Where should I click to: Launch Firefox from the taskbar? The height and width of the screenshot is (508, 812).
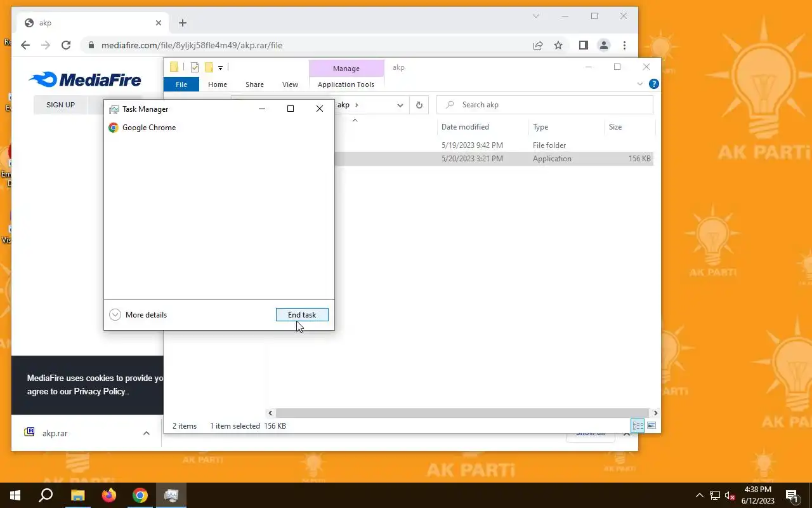pyautogui.click(x=109, y=495)
